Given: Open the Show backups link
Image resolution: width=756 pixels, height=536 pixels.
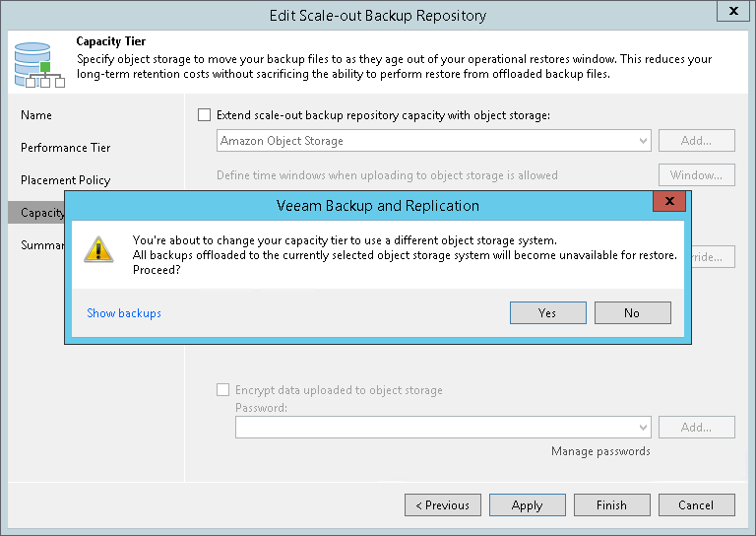Looking at the screenshot, I should 124,313.
